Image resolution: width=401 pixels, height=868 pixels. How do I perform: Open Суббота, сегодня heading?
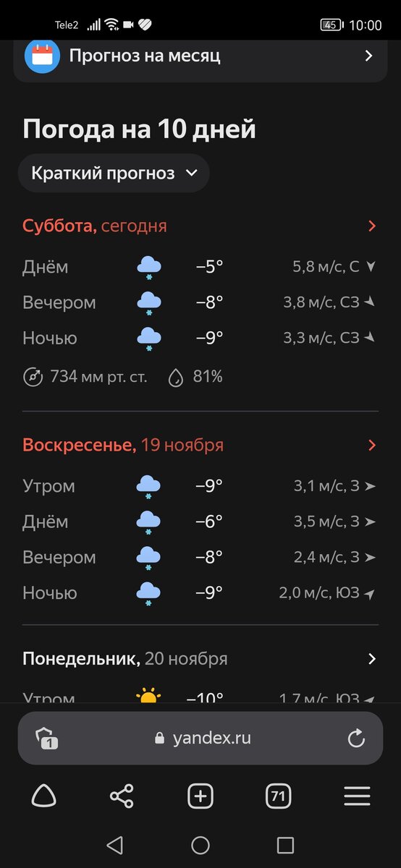95,226
